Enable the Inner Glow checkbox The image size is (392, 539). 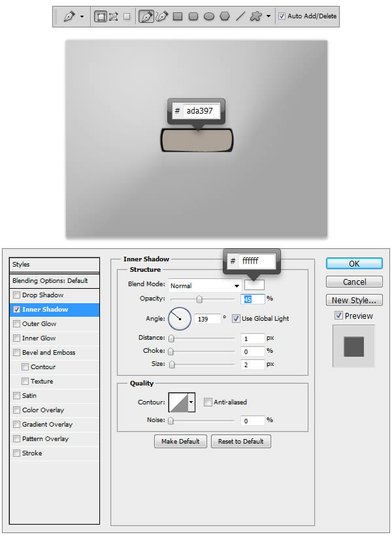click(x=16, y=338)
